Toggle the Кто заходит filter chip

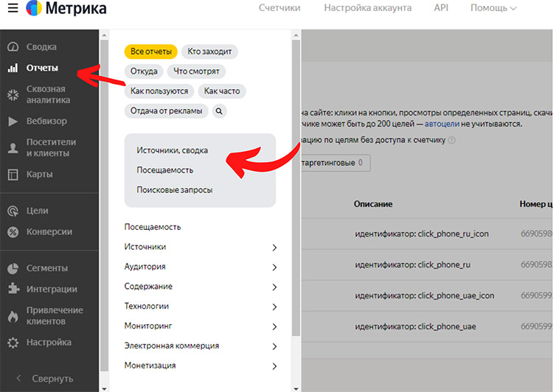209,52
